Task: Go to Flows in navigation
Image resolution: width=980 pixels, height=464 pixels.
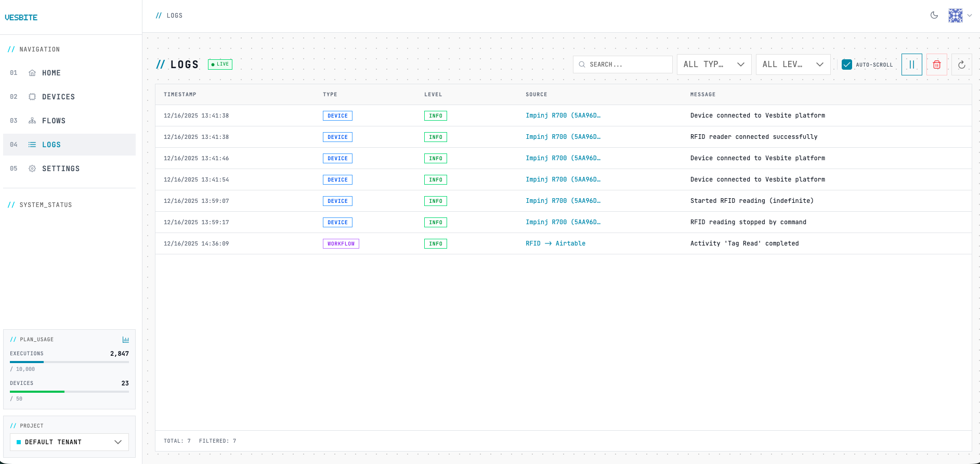Action: [x=69, y=121]
